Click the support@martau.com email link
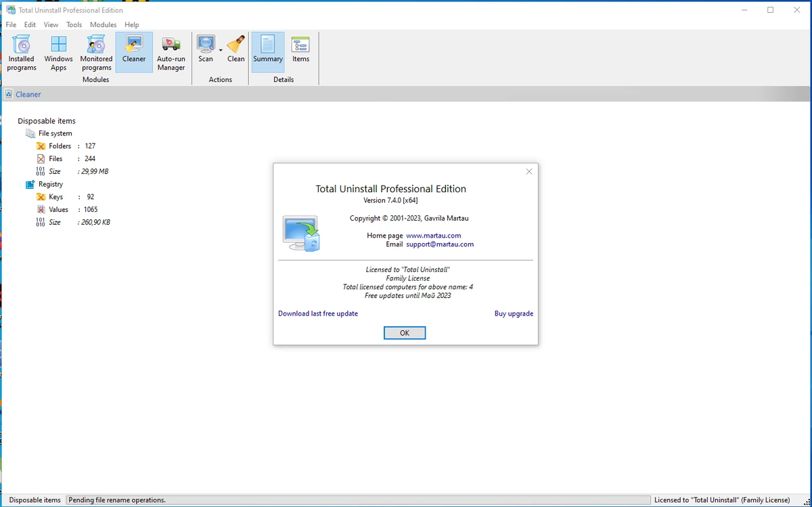 coord(440,244)
